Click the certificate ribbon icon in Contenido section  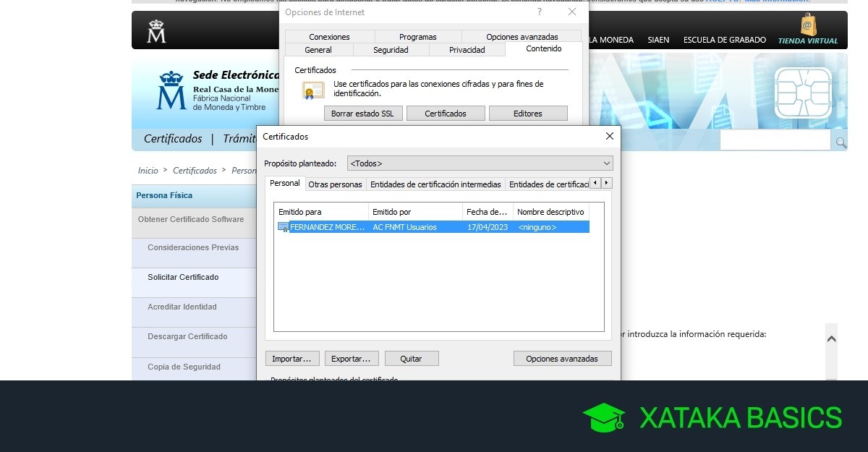312,88
